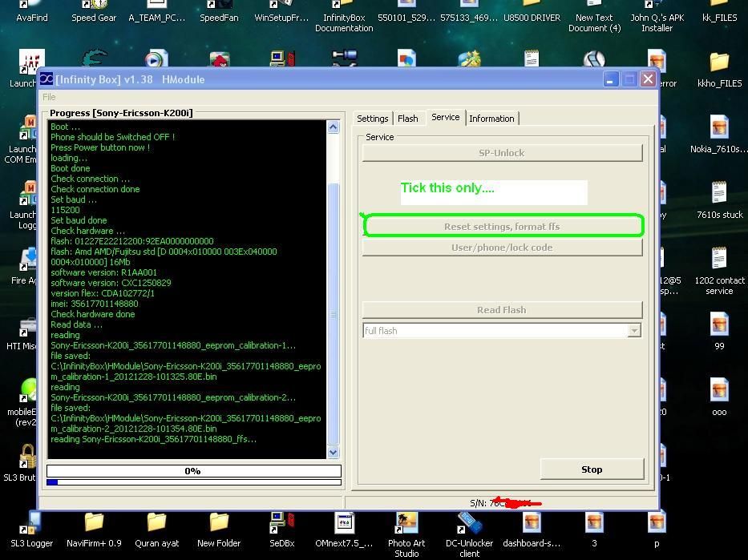Open John Q.'s APK Installer shortcut
The width and height of the screenshot is (748, 560).
tap(657, 17)
